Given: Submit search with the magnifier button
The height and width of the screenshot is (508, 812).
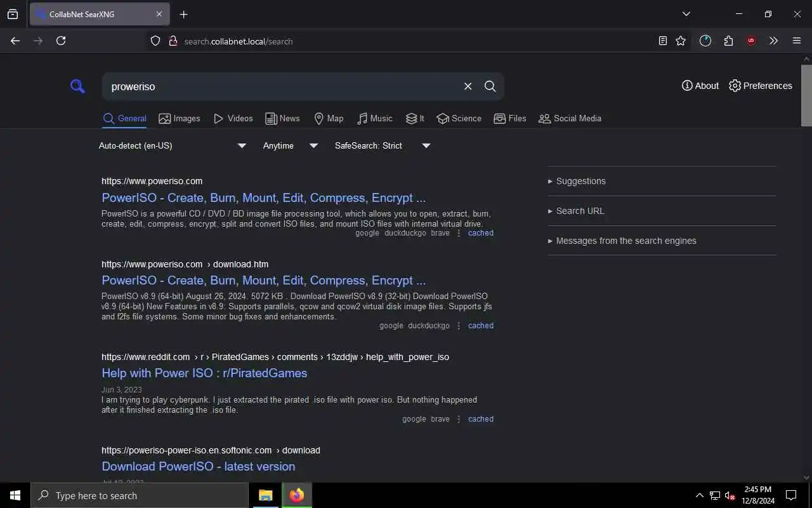Looking at the screenshot, I should pos(490,86).
